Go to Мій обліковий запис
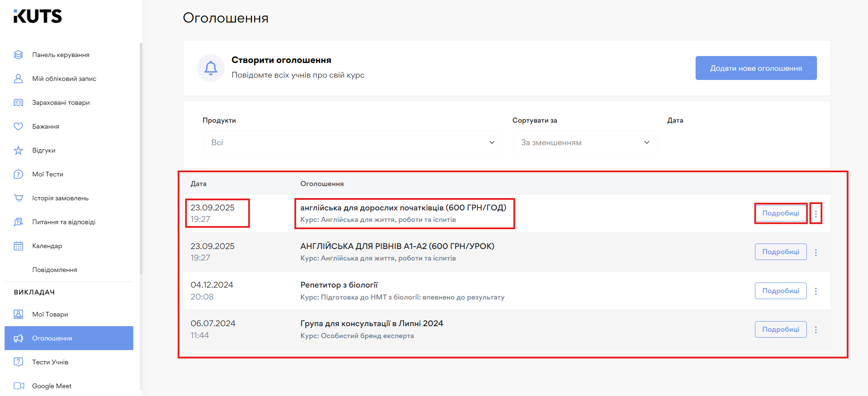868x396 pixels. 64,79
